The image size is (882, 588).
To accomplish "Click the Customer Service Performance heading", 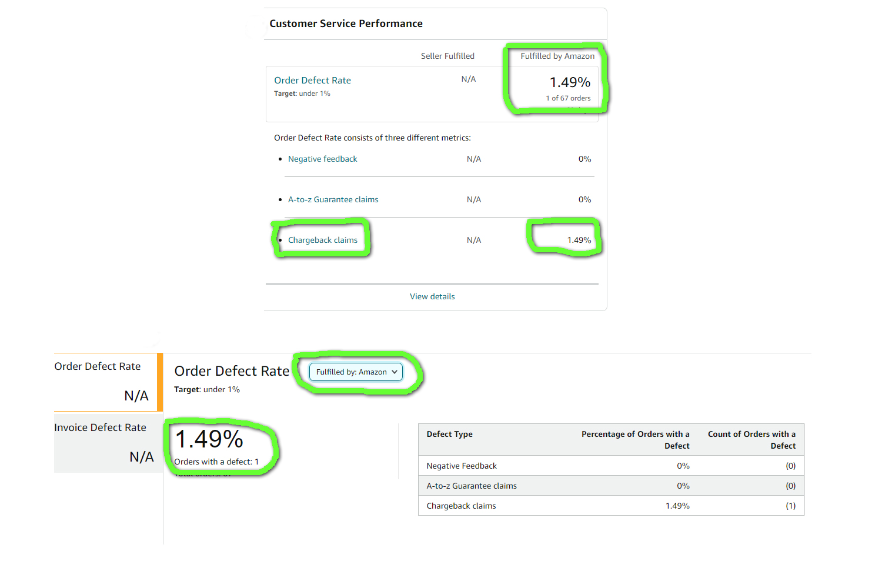I will click(346, 24).
